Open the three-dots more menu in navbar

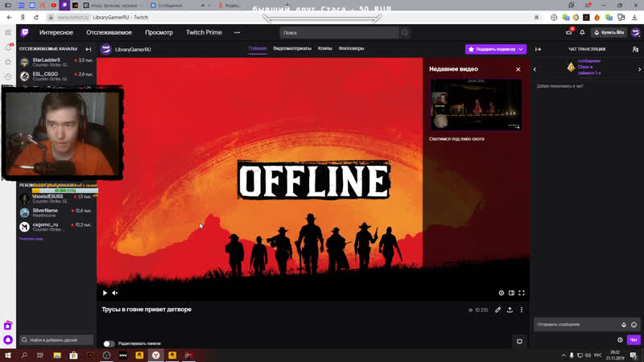tap(237, 32)
